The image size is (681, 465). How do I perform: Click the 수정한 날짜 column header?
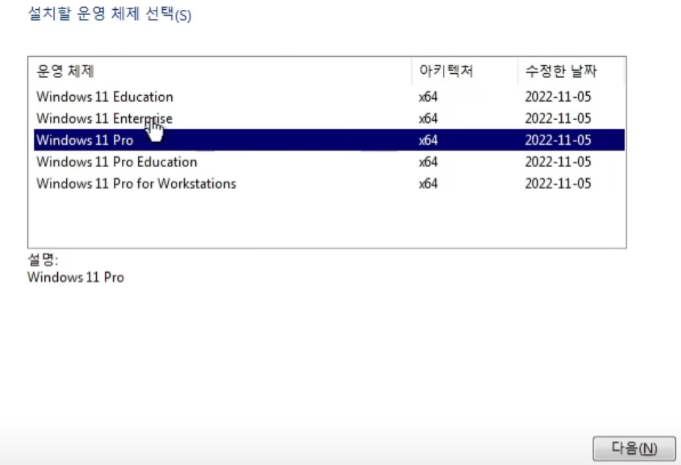[571, 71]
